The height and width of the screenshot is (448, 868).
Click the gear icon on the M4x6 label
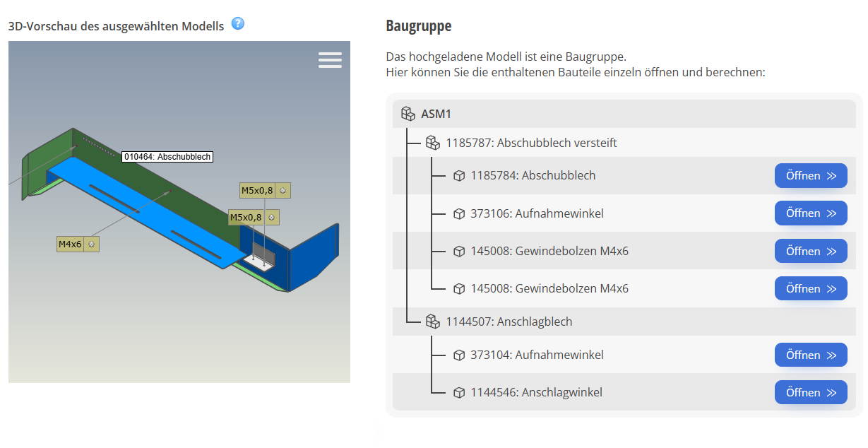91,244
